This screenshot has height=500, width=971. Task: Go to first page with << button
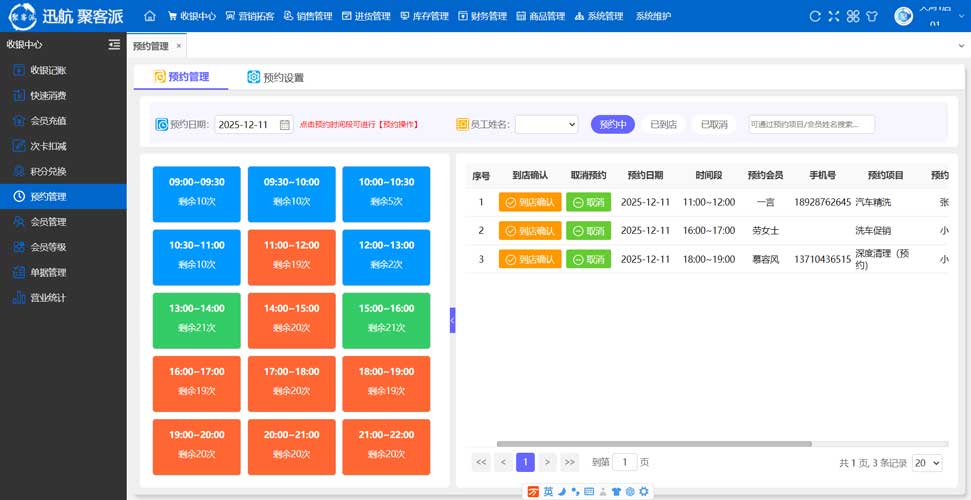[481, 462]
